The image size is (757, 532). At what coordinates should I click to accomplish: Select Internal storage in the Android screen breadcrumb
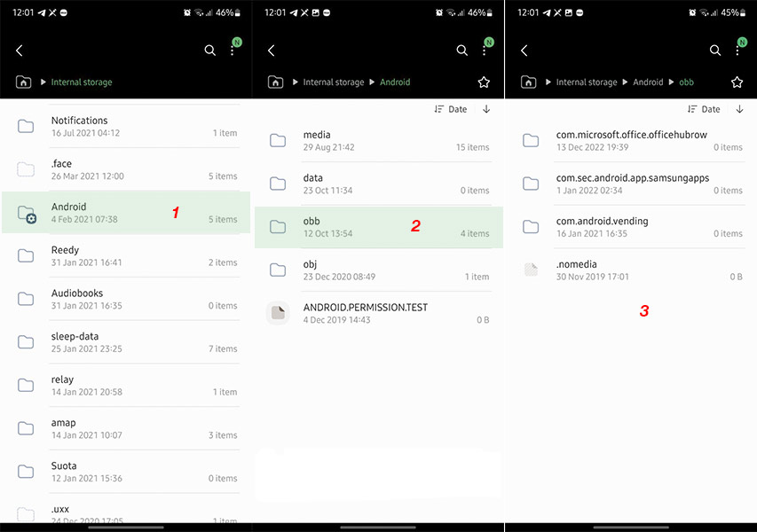tap(333, 82)
